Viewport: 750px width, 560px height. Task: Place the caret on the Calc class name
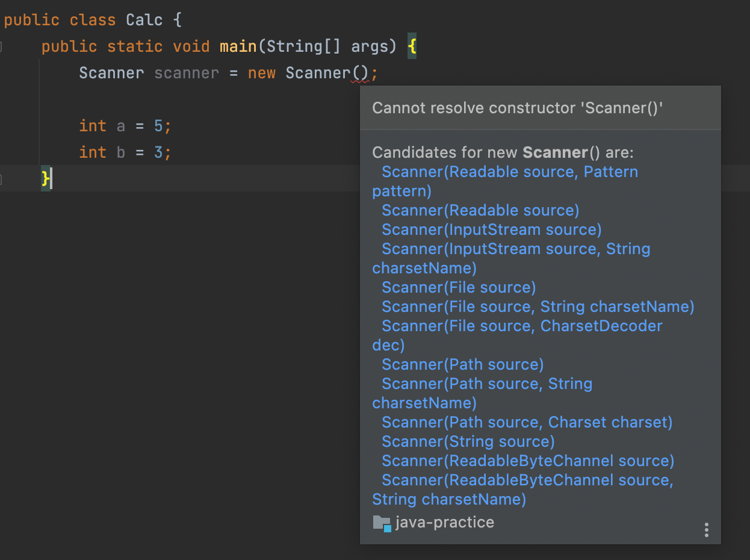[x=143, y=19]
